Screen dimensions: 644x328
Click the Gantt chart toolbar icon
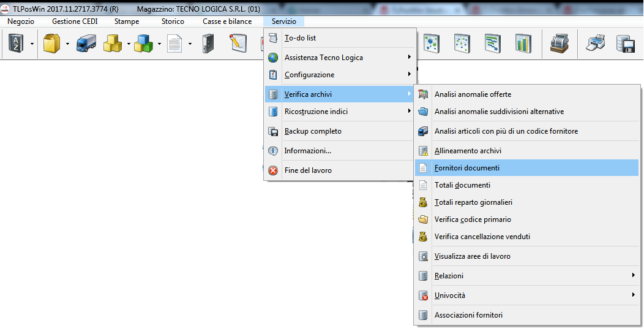493,44
